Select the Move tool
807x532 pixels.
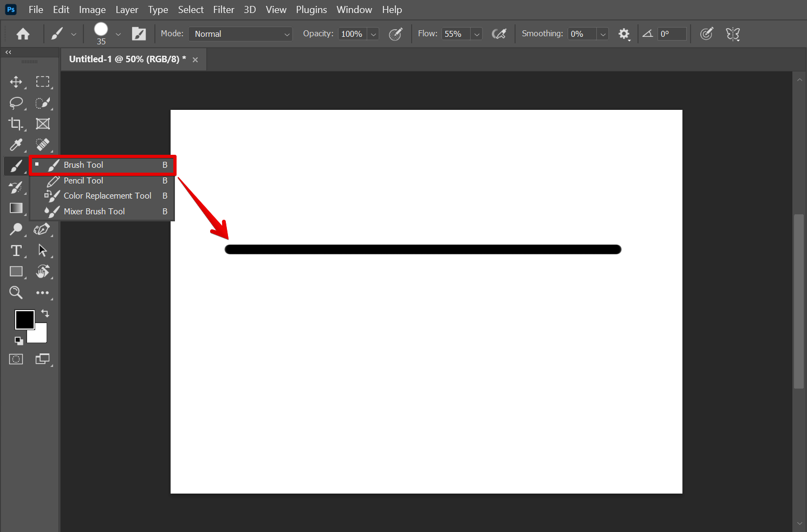16,82
